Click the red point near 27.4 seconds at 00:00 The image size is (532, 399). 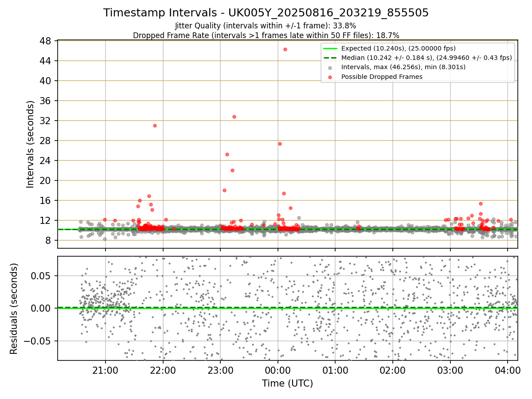[280, 144]
